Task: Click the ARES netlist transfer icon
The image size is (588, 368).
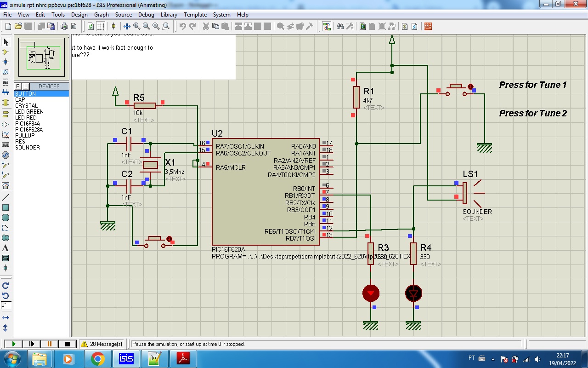Action: click(428, 26)
